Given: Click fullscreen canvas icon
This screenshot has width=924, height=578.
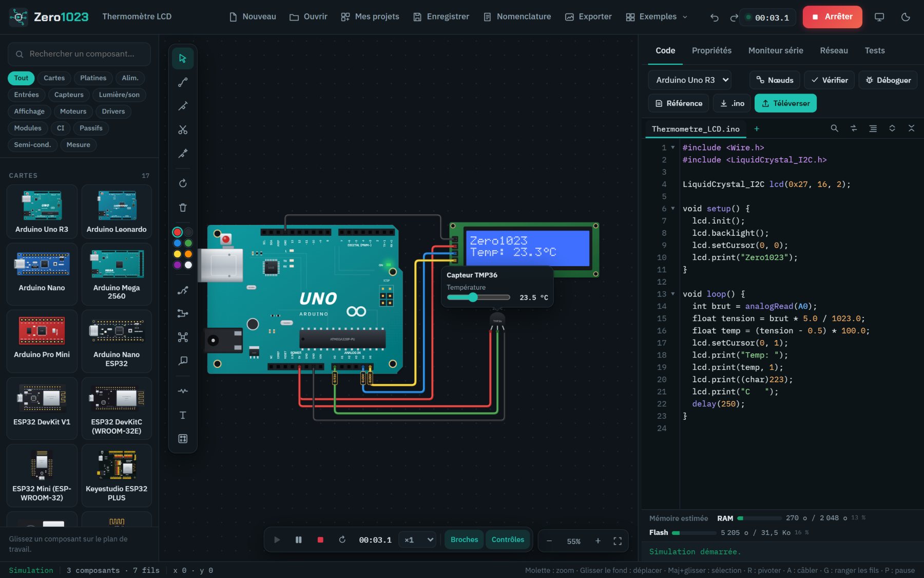Looking at the screenshot, I should point(618,541).
